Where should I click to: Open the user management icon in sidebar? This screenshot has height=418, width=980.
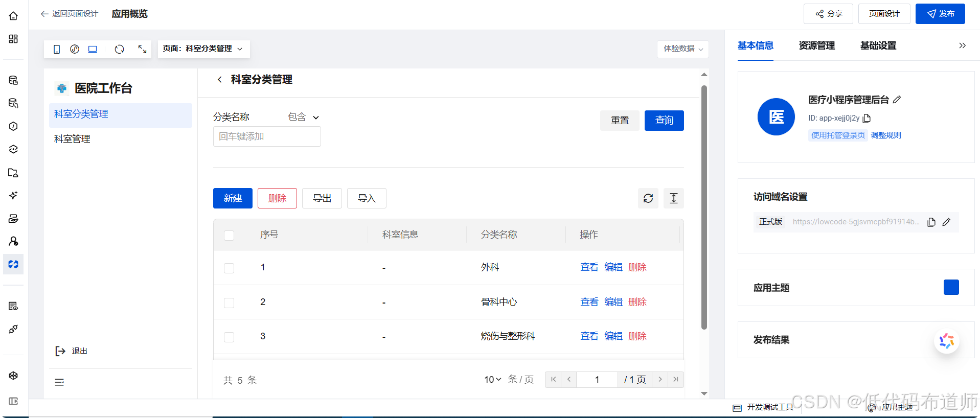coord(13,241)
